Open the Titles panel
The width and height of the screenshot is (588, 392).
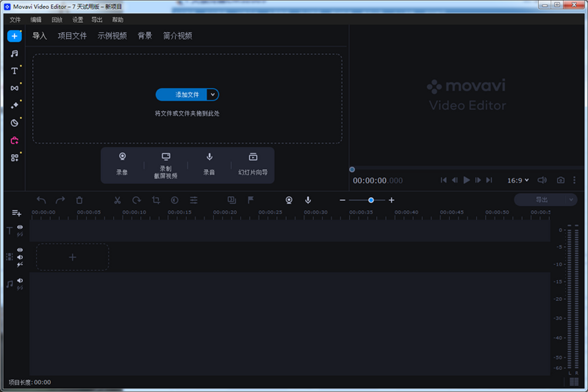pyautogui.click(x=14, y=71)
